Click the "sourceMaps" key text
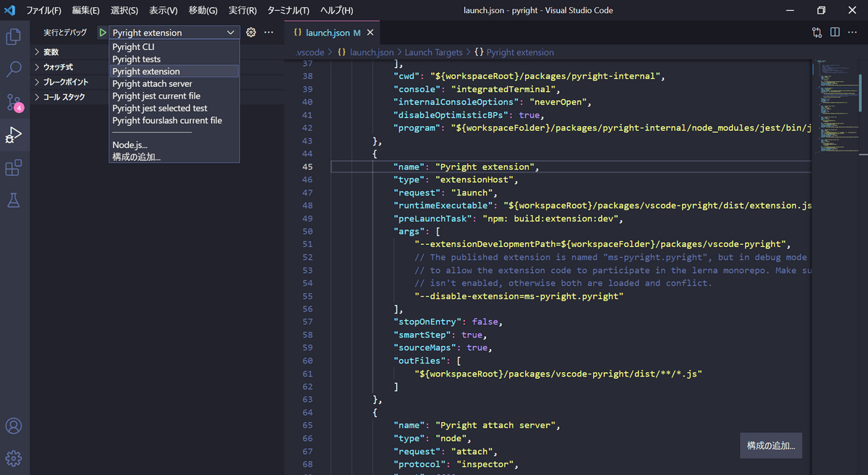 coord(425,348)
